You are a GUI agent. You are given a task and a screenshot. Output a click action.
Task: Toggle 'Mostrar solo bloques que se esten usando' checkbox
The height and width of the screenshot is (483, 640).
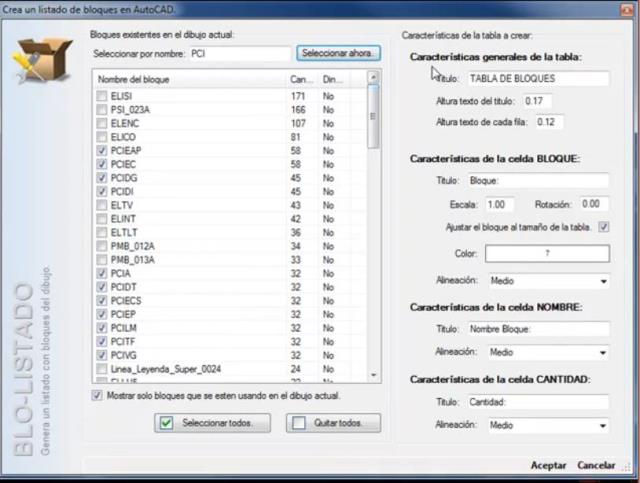click(x=97, y=395)
